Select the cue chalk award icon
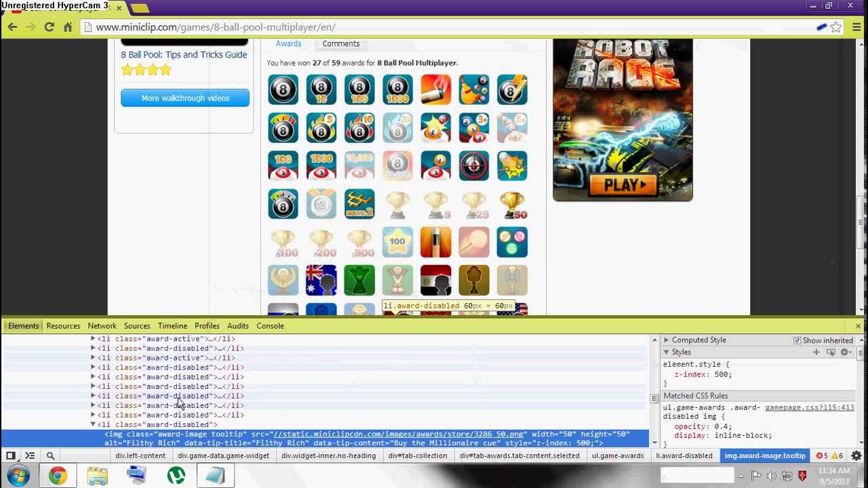This screenshot has height=488, width=868. 435,89
